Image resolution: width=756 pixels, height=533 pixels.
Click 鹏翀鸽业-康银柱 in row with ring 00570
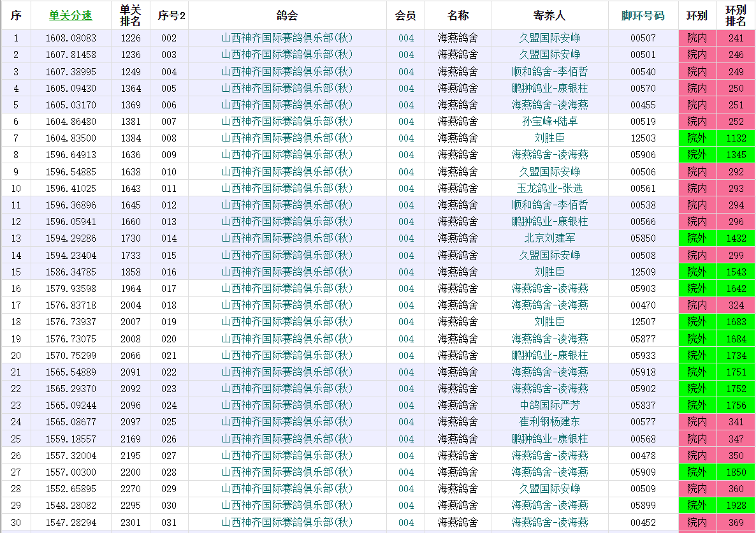point(549,88)
